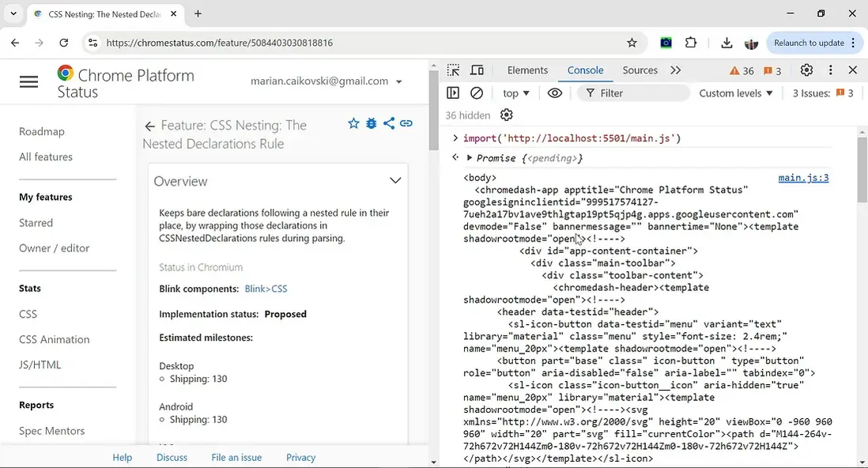Open Chrome downloads icon
The width and height of the screenshot is (868, 468).
pos(726,43)
